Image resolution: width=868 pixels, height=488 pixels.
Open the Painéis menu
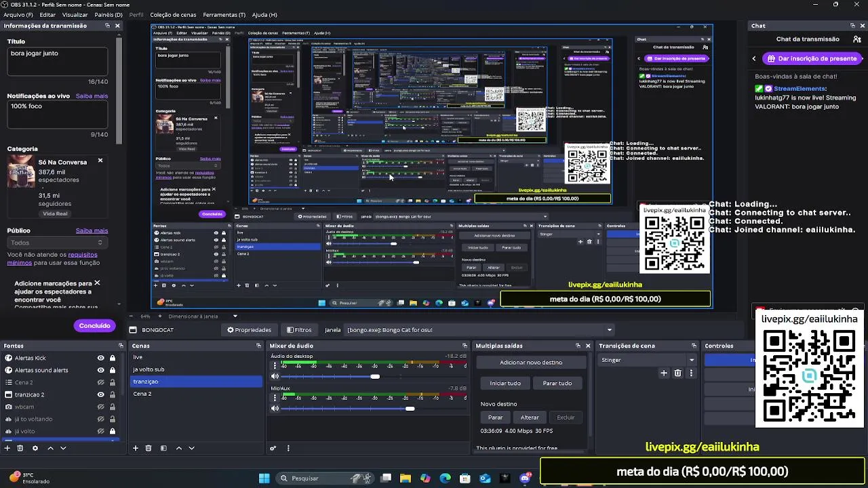[108, 15]
